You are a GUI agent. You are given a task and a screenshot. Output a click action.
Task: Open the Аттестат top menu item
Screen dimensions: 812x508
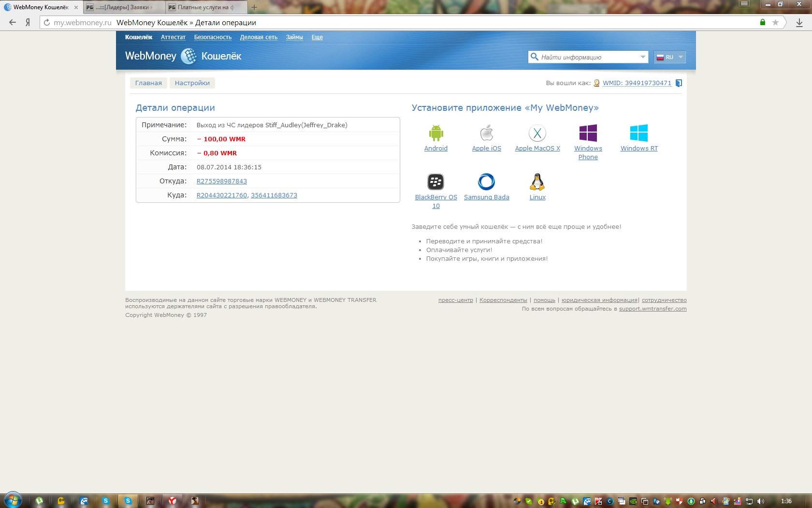[x=173, y=37]
